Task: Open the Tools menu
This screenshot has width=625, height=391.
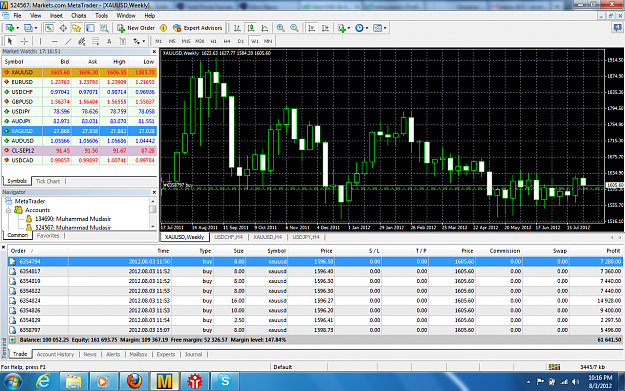Action: pyautogui.click(x=101, y=16)
